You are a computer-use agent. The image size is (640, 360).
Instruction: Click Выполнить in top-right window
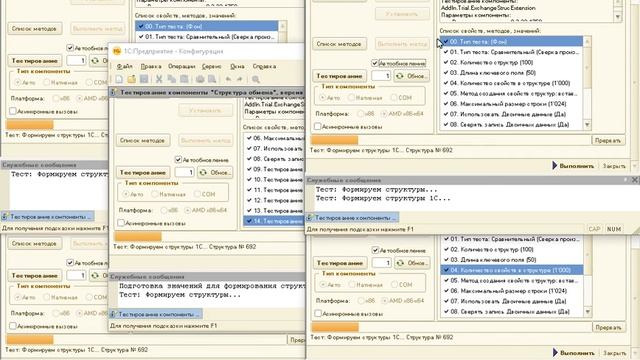tap(573, 166)
